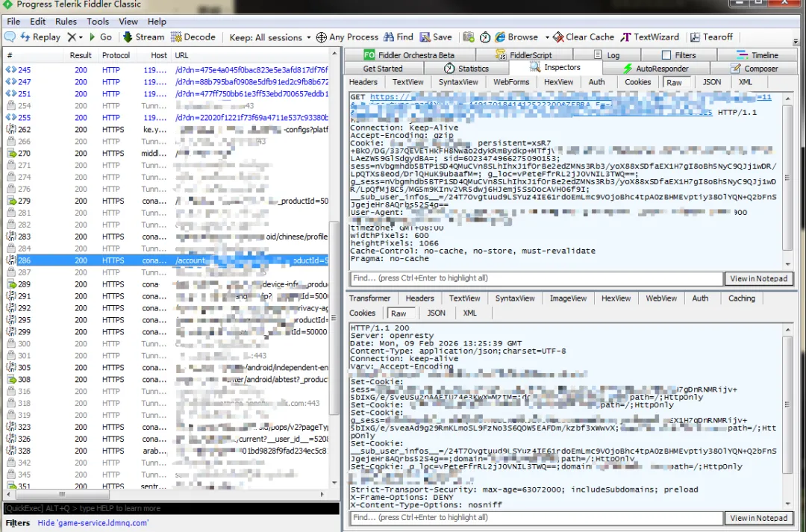
Task: Click response Raw pane vertical scrollbar
Action: (x=787, y=416)
